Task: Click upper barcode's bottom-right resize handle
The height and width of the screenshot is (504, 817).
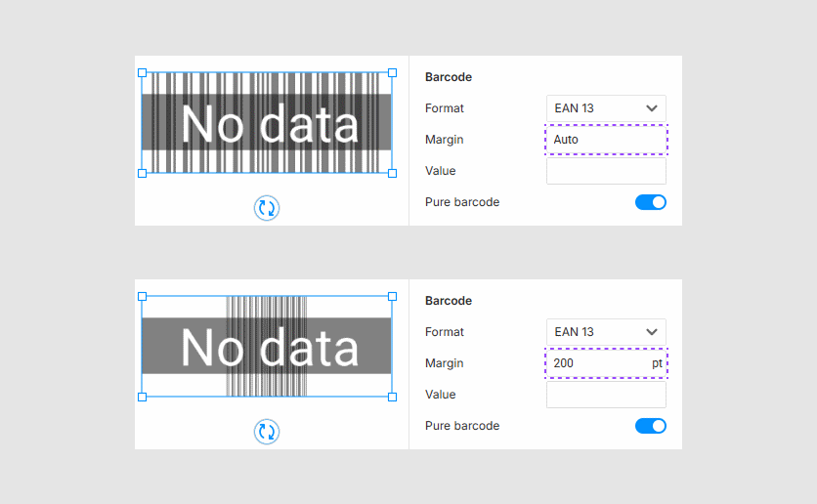Action: 393,173
